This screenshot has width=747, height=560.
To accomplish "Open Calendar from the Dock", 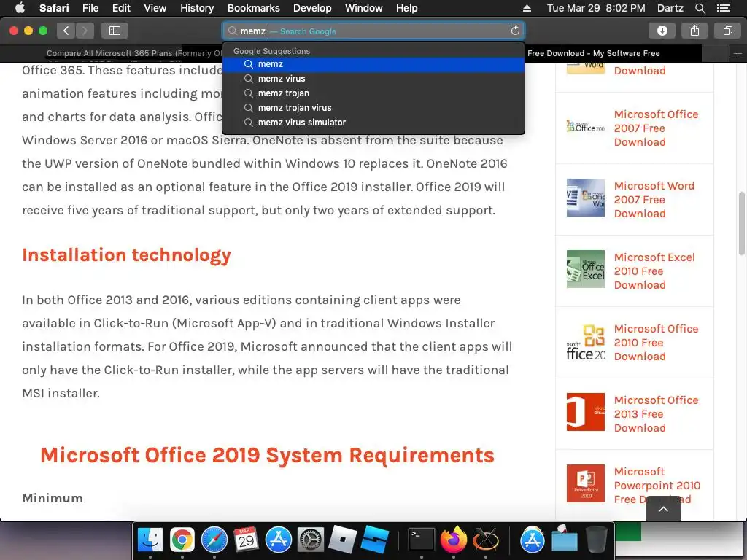I will (x=247, y=540).
